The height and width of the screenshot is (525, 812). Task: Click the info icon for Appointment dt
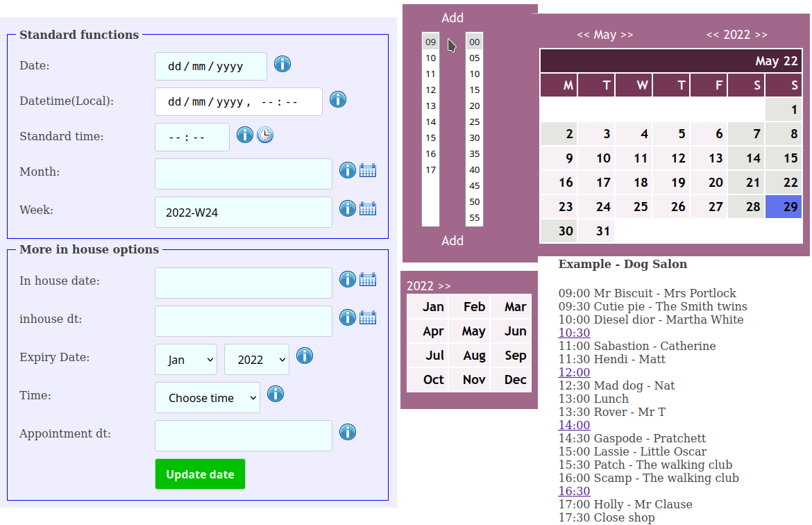pos(348,432)
